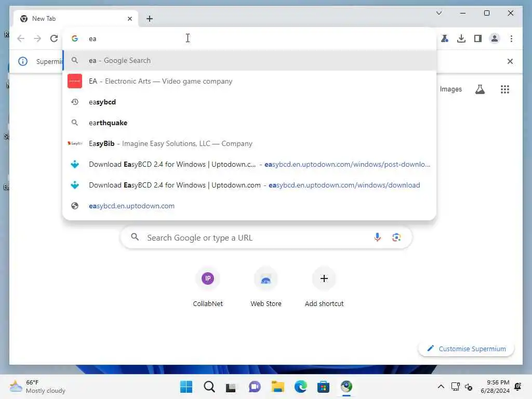Open the Google apps grid
This screenshot has height=399, width=532.
pos(505,89)
